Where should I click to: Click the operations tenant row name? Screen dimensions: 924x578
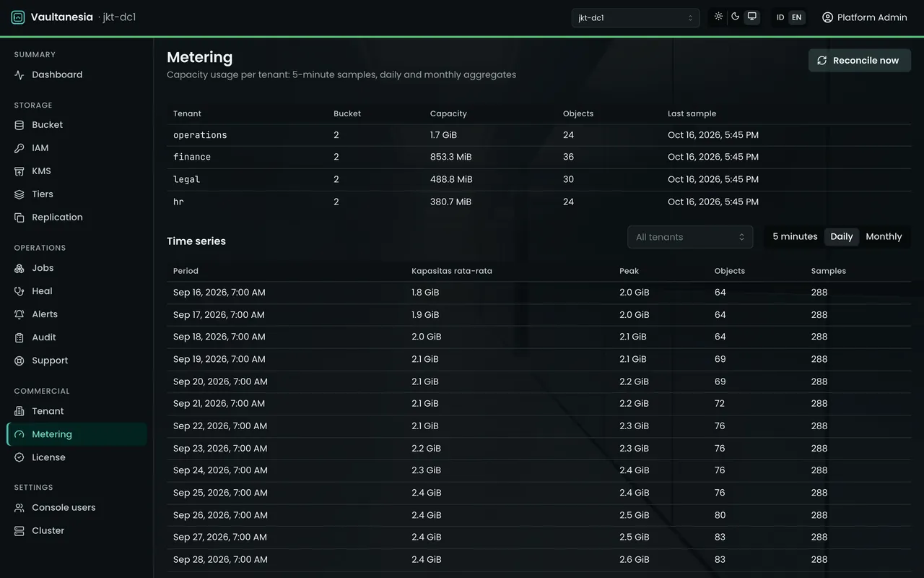200,135
